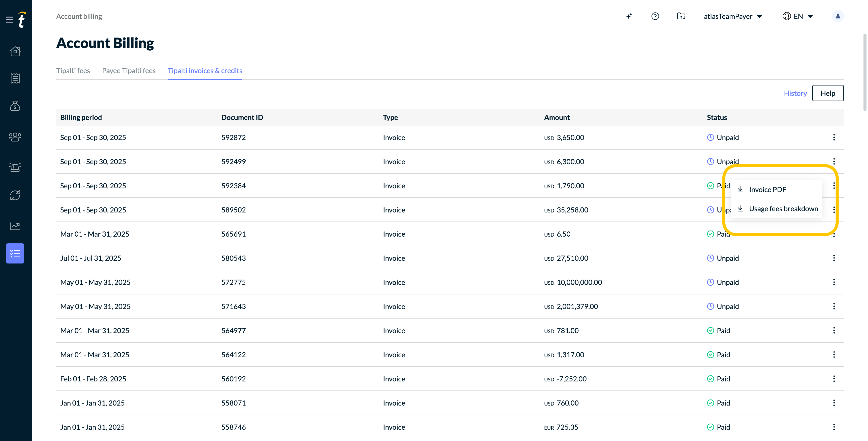Screen dimensions: 868x441
Task: Open actions menu for document 592872
Action: [x=834, y=137]
